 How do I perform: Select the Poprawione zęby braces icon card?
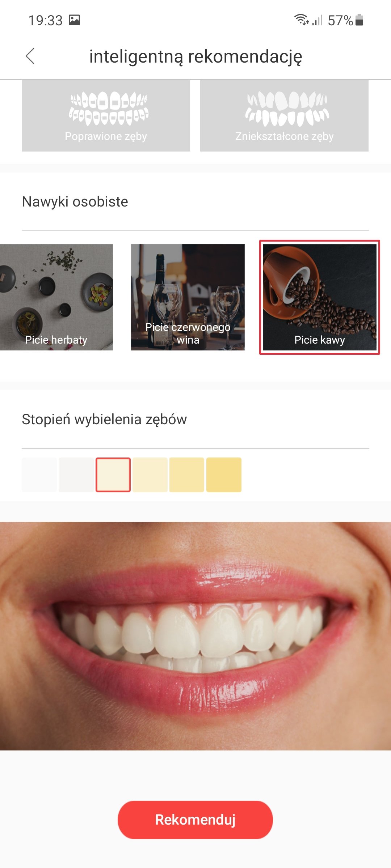click(106, 115)
